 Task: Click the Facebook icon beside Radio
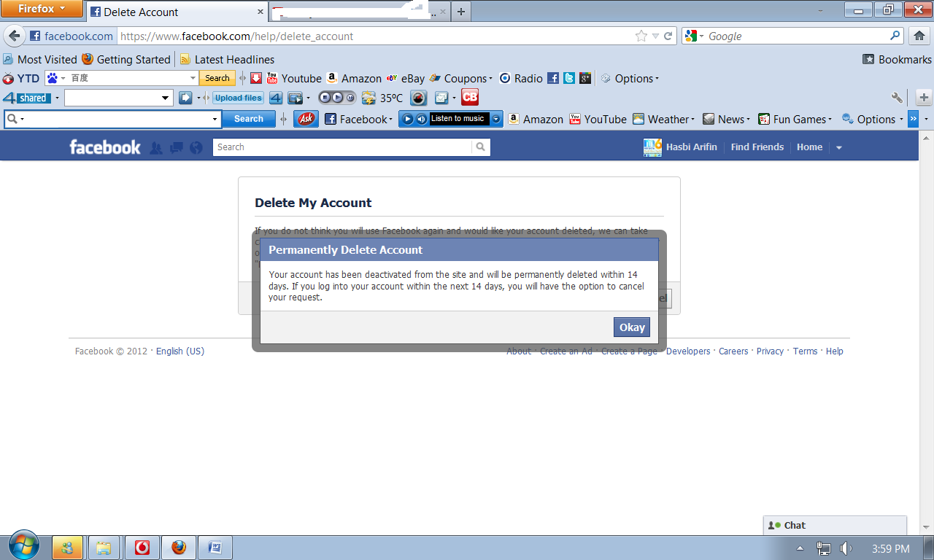click(553, 78)
